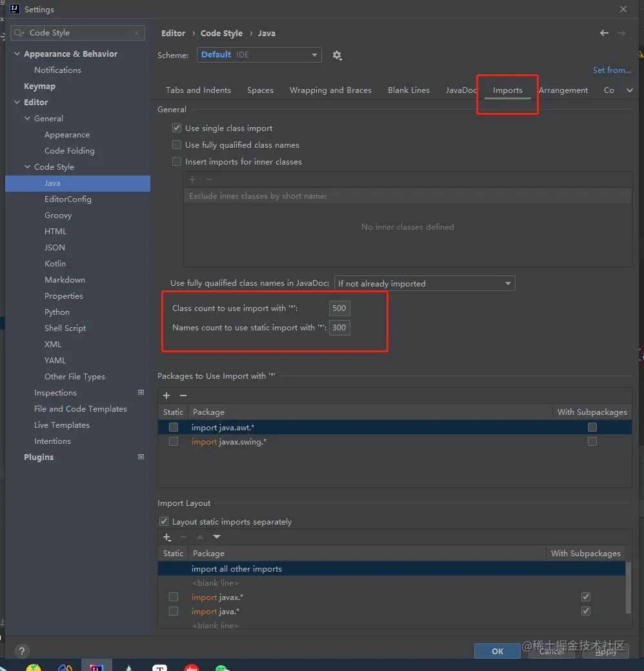Image resolution: width=644 pixels, height=671 pixels.
Task: Click the Set from... link
Action: [x=612, y=70]
